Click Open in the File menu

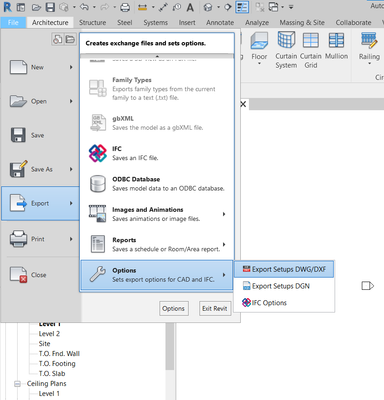(40, 101)
